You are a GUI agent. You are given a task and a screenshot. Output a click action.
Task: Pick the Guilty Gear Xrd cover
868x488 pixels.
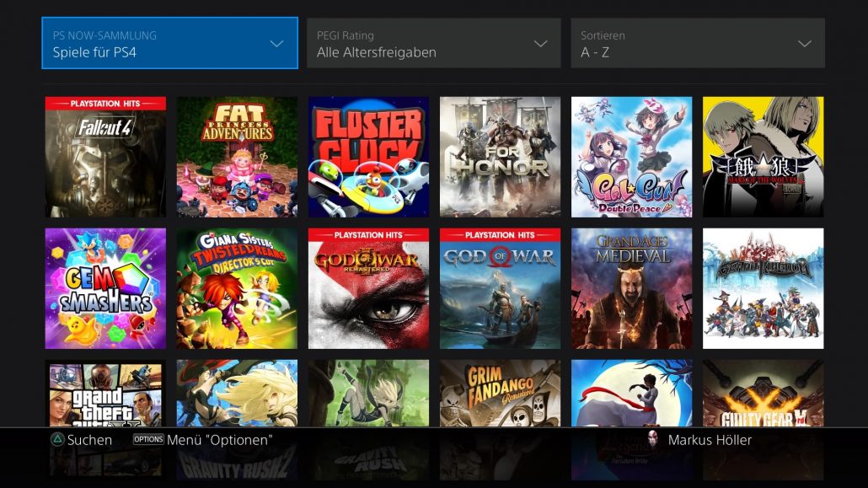click(764, 394)
